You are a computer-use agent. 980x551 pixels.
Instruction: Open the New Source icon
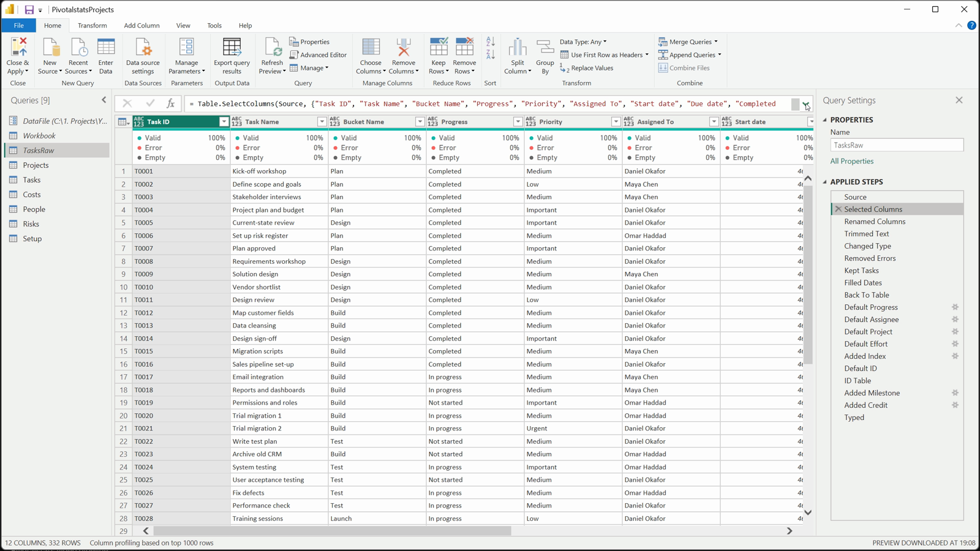pos(50,47)
